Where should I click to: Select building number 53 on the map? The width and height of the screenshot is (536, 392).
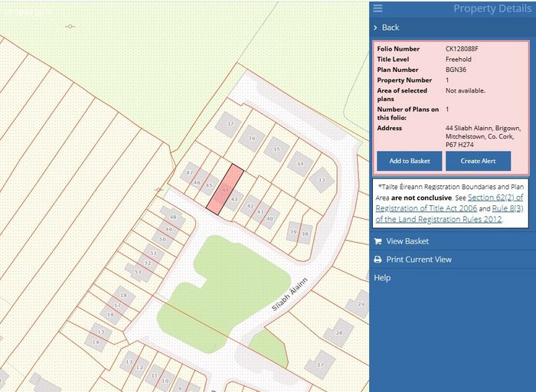click(x=138, y=271)
